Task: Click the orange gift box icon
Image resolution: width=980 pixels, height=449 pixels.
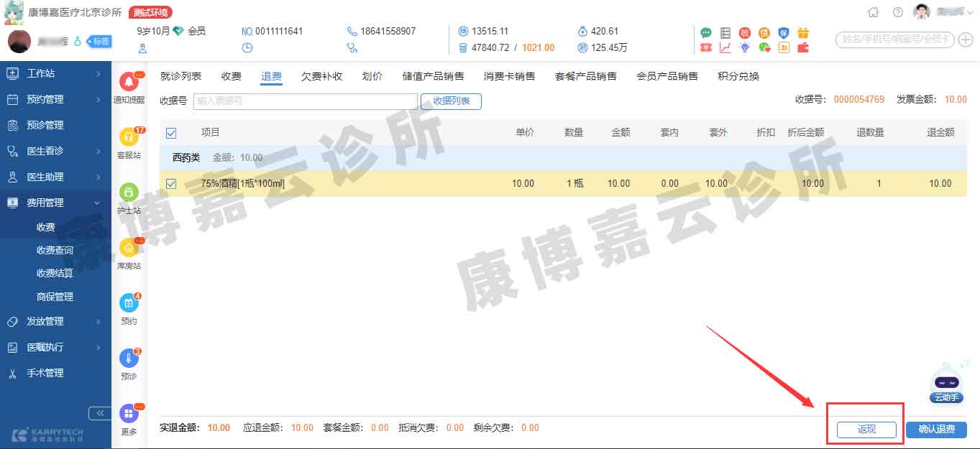Action: pyautogui.click(x=803, y=32)
